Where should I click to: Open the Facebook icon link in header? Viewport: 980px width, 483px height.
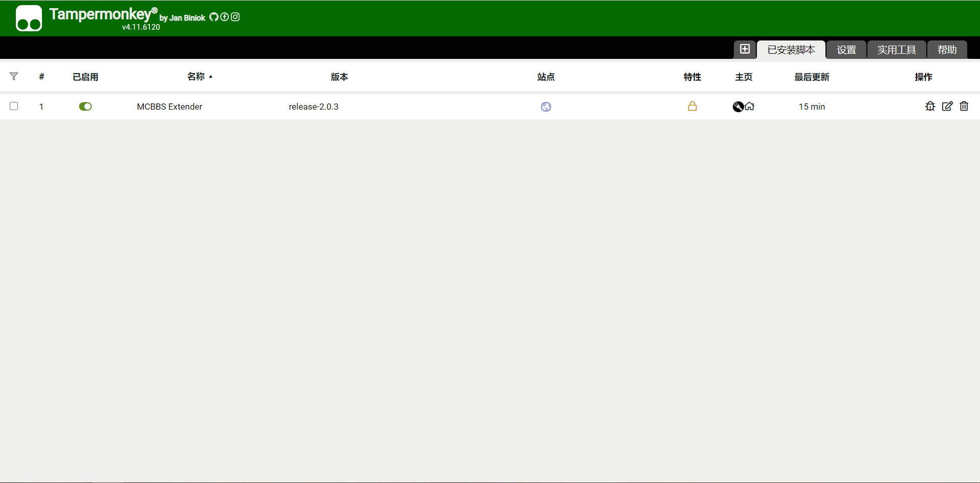(x=224, y=17)
